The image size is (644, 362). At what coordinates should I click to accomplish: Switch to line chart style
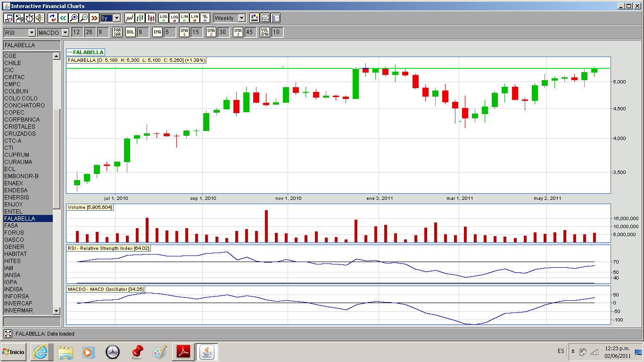(129, 18)
